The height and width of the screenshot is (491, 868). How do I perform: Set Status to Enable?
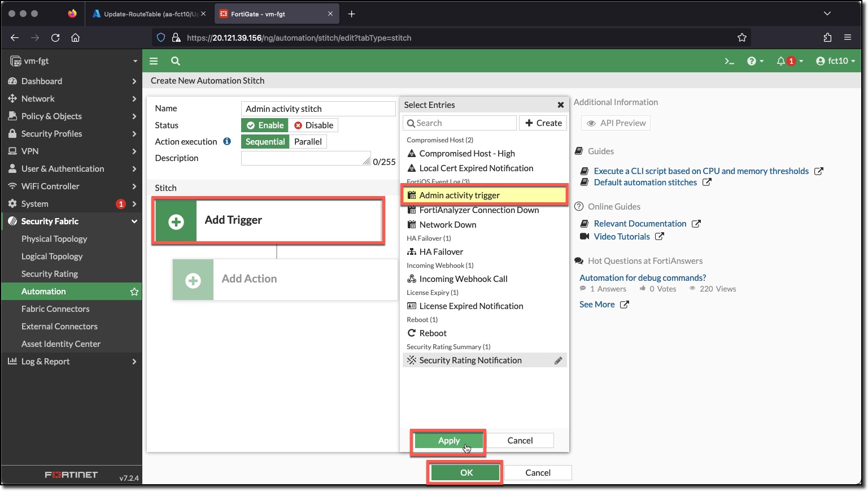pos(265,125)
